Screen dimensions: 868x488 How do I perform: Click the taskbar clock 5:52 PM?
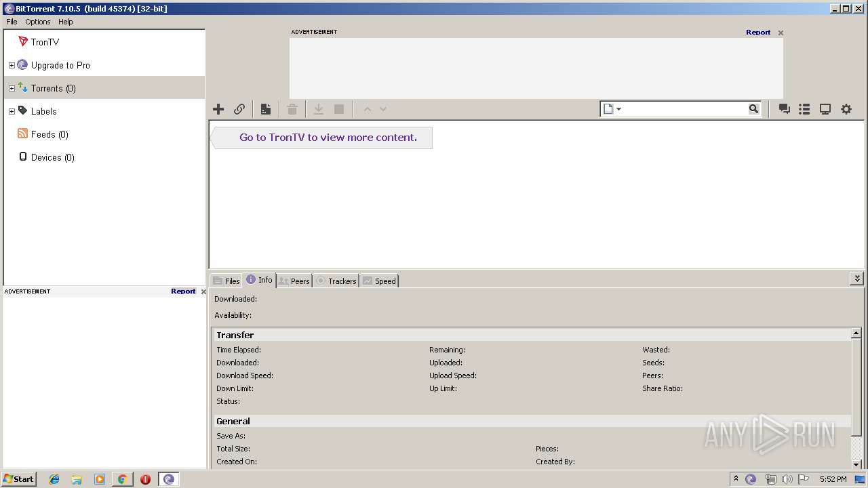pos(833,479)
